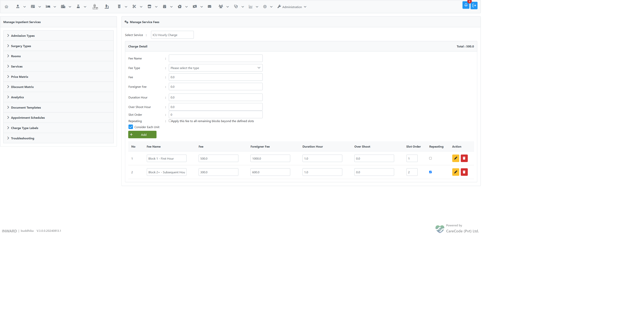644x310 pixels.
Task: Open the ID card menu icon
Action: click(x=33, y=7)
